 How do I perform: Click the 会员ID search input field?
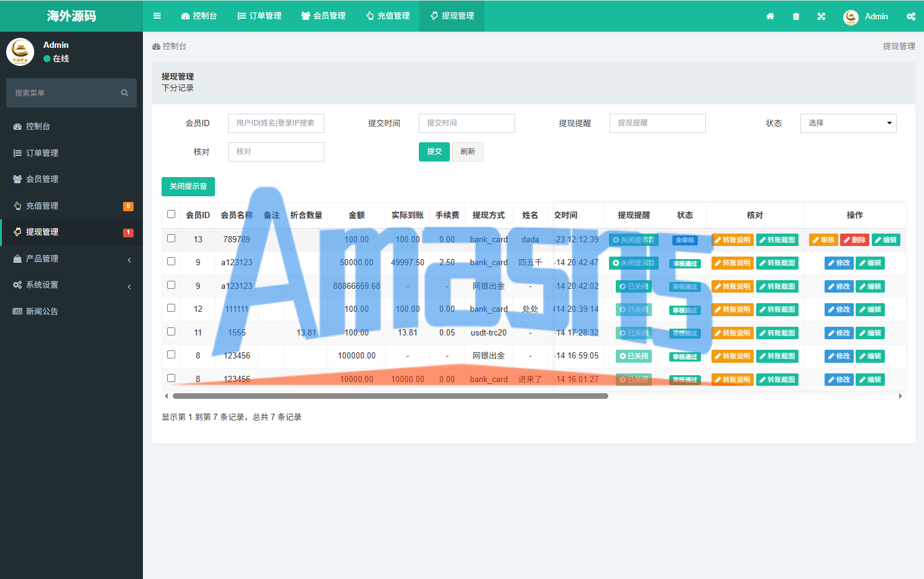(276, 123)
